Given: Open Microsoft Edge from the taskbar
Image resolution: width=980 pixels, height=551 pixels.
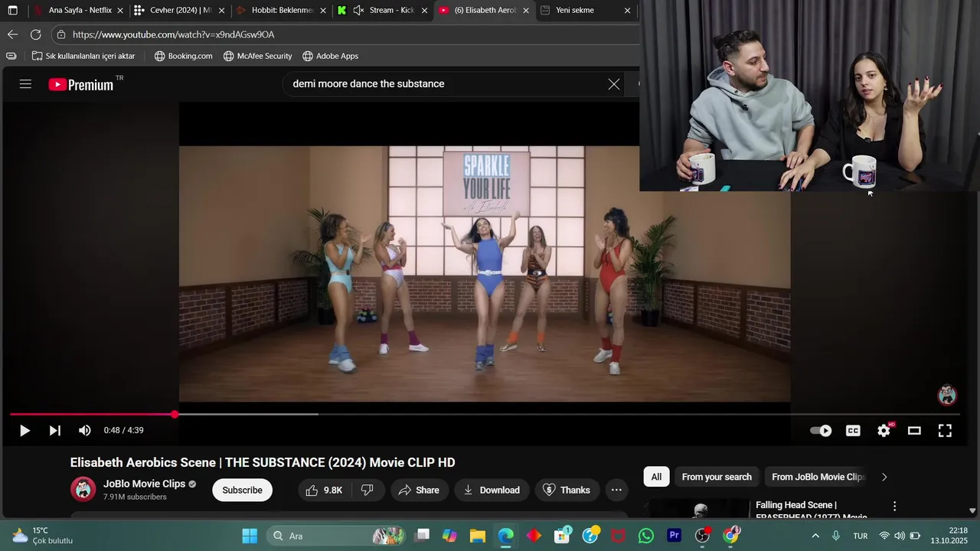Looking at the screenshot, I should coord(506,536).
